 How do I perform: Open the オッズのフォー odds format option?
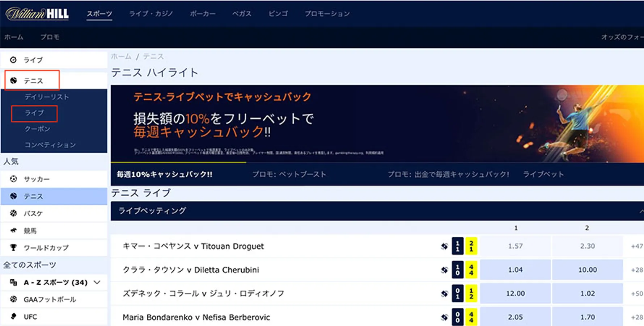click(622, 37)
